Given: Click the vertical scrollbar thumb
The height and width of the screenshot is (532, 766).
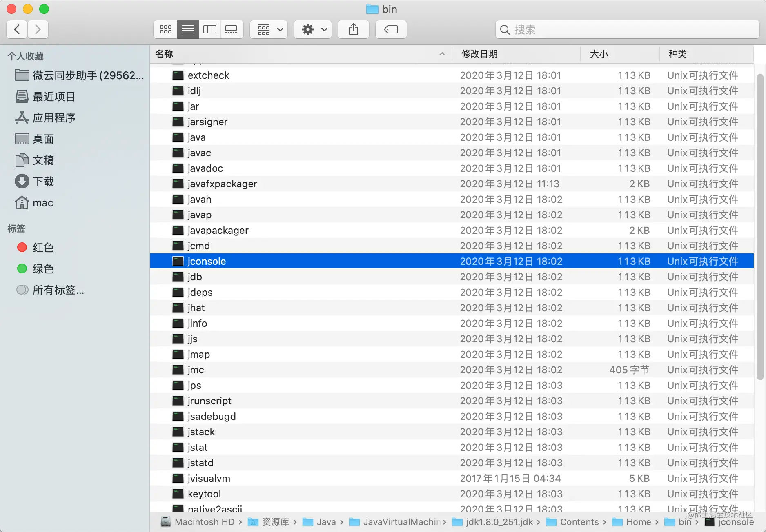Looking at the screenshot, I should [x=760, y=227].
